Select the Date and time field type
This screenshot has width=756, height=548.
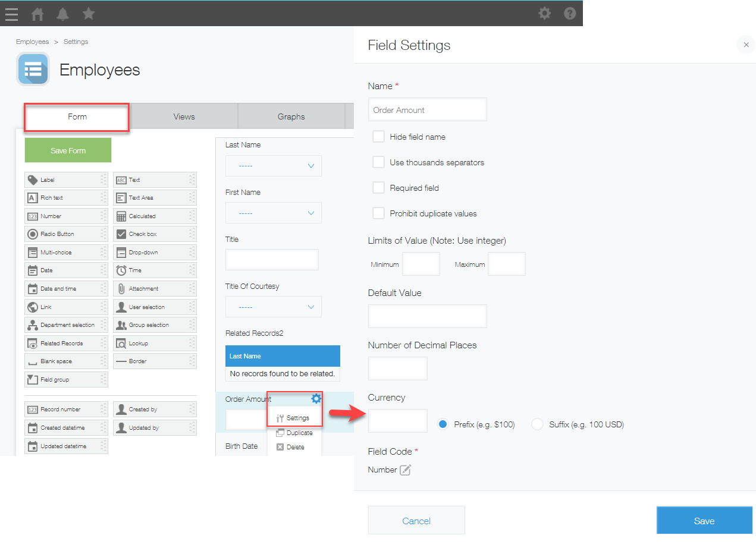(x=66, y=289)
